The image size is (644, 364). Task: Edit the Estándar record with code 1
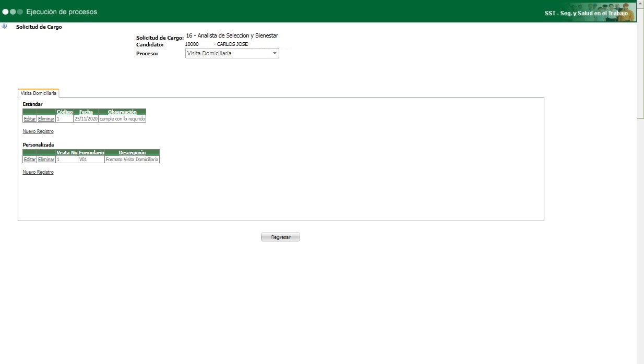point(30,119)
